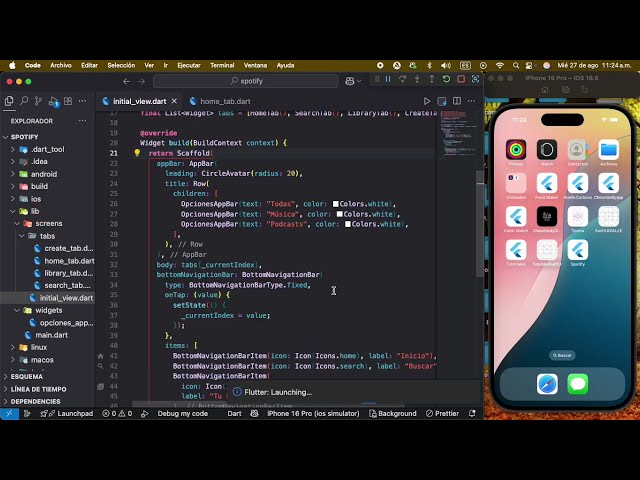Open the Ayuda menu

point(285,65)
